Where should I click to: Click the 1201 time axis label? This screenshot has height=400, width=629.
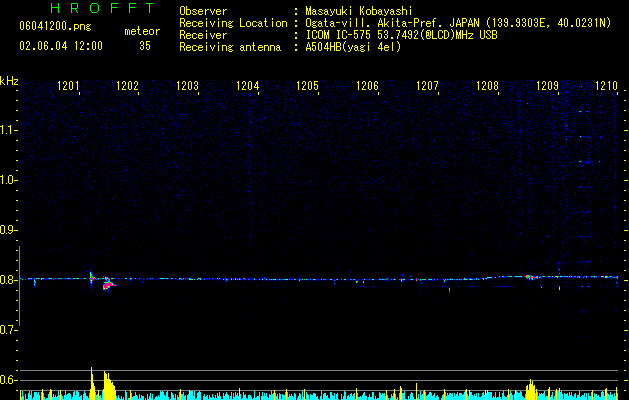pos(68,86)
